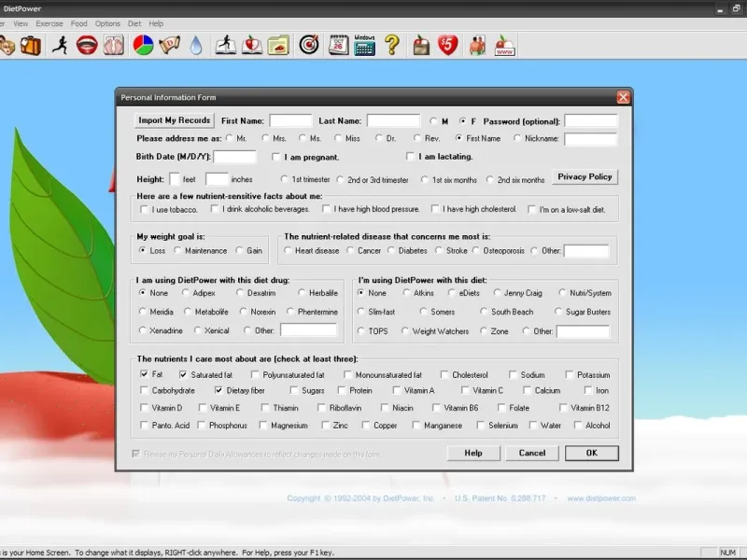This screenshot has width=747, height=560.
Task: Click the First Name input field
Action: pyautogui.click(x=290, y=120)
